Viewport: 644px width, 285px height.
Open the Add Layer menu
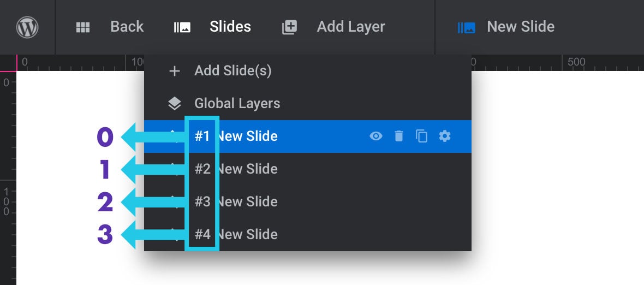coord(350,27)
